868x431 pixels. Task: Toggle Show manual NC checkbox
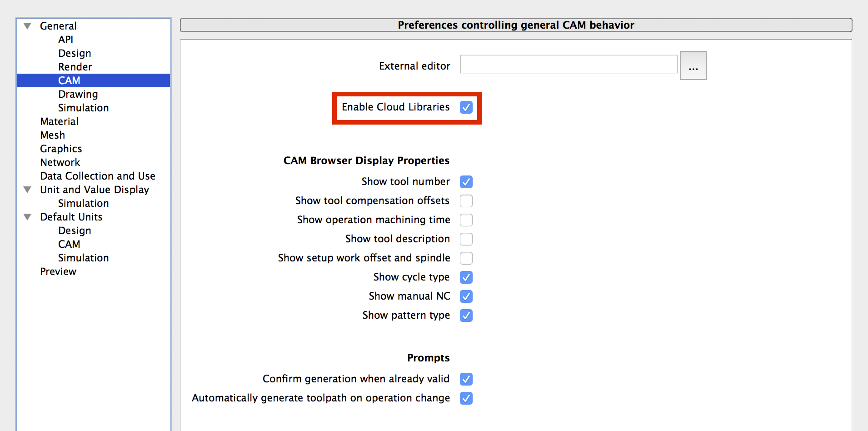pos(466,296)
